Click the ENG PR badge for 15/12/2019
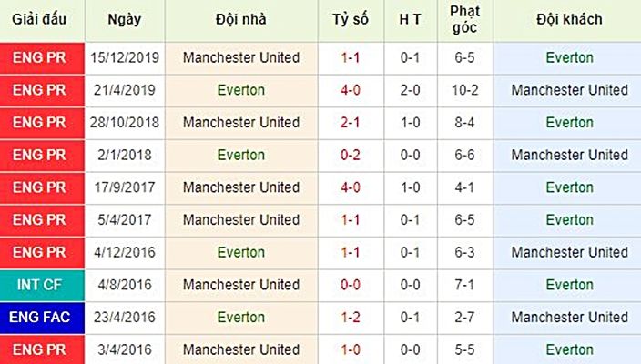The width and height of the screenshot is (641, 364). pyautogui.click(x=39, y=57)
